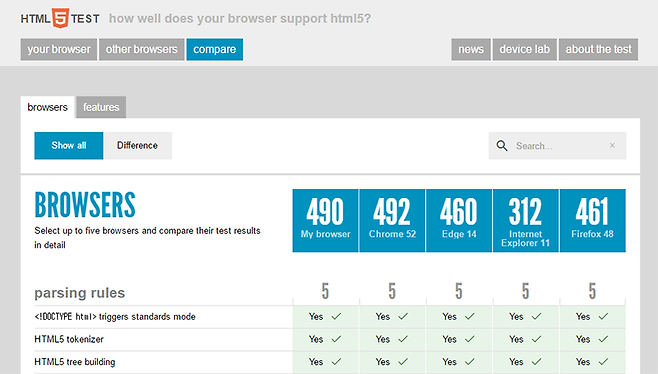Choose the 'Internet Explorer 11' 312 score tile
Image resolution: width=658 pixels, height=374 pixels.
point(526,220)
